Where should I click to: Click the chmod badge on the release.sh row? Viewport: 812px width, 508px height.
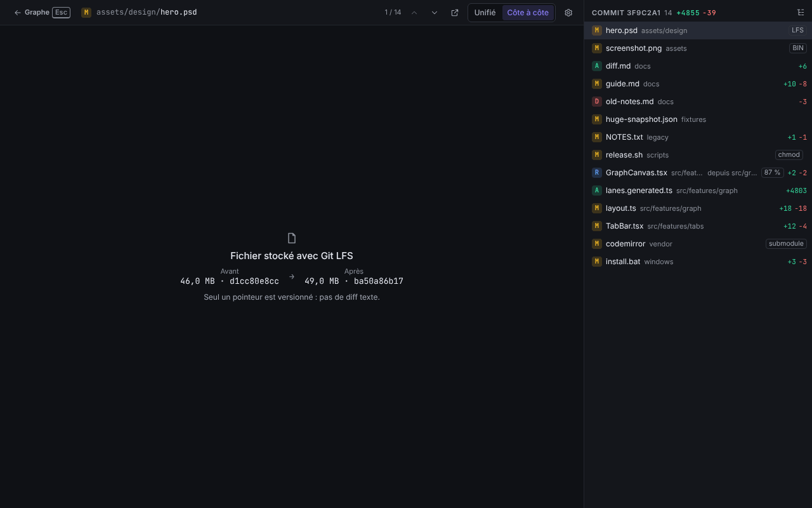coord(789,155)
